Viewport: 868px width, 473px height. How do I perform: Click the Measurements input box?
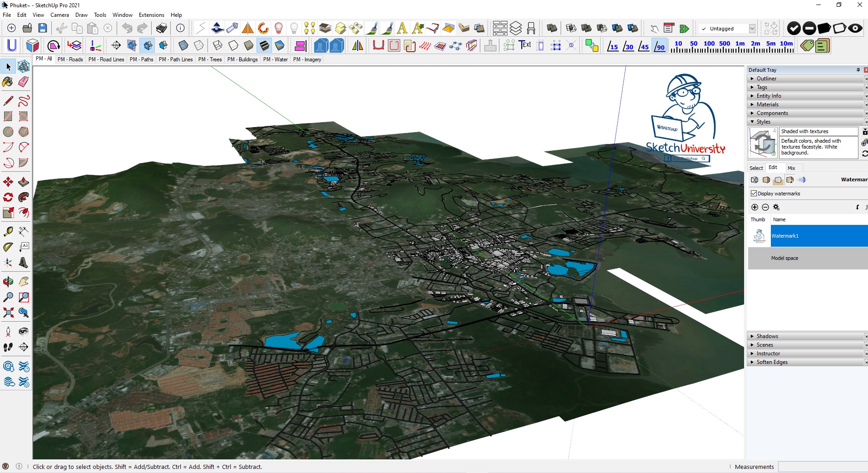[x=823, y=467]
